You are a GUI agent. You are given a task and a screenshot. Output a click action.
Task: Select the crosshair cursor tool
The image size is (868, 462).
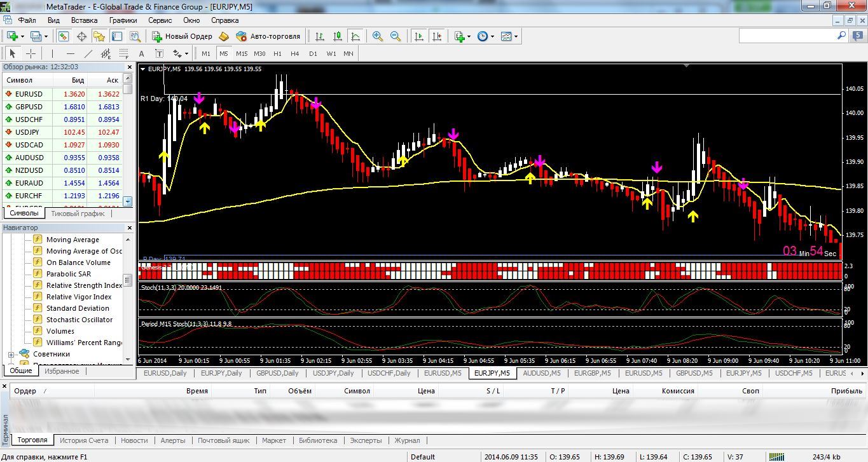pos(30,54)
